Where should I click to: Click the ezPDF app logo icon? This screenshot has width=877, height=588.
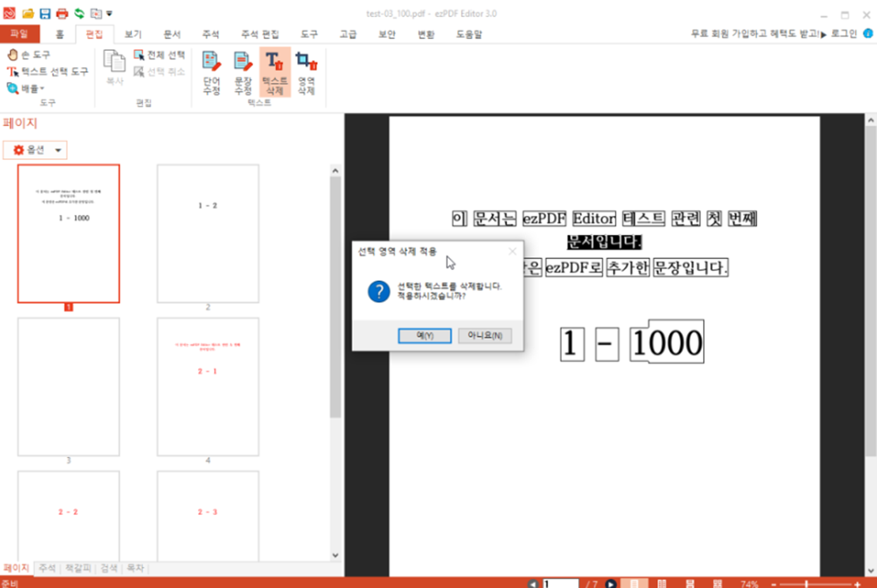pyautogui.click(x=10, y=13)
